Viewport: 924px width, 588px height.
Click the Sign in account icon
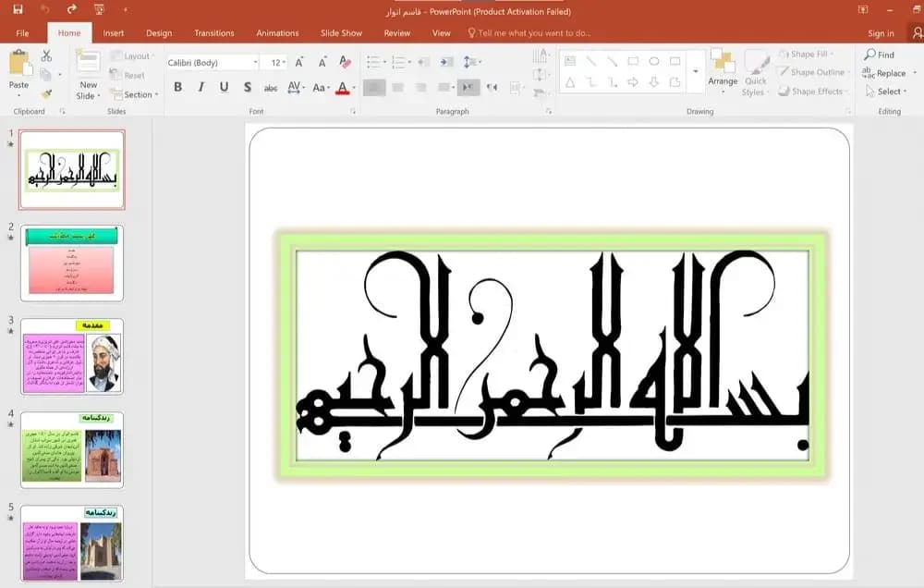[x=917, y=33]
